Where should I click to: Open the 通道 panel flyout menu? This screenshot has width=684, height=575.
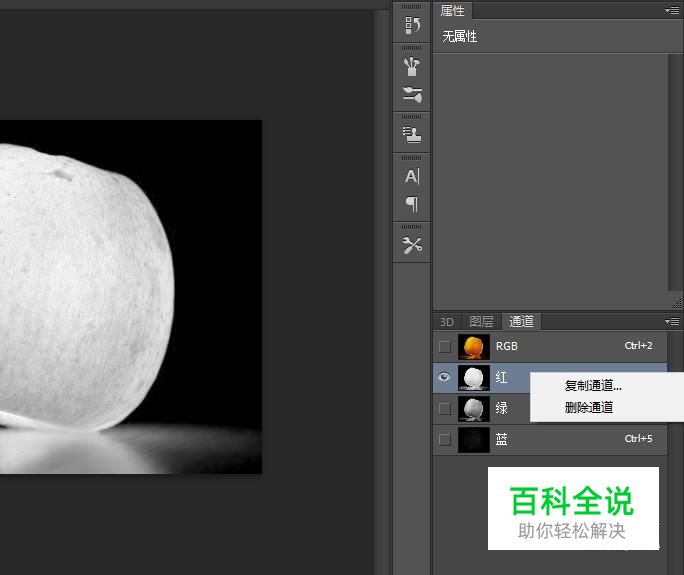672,322
